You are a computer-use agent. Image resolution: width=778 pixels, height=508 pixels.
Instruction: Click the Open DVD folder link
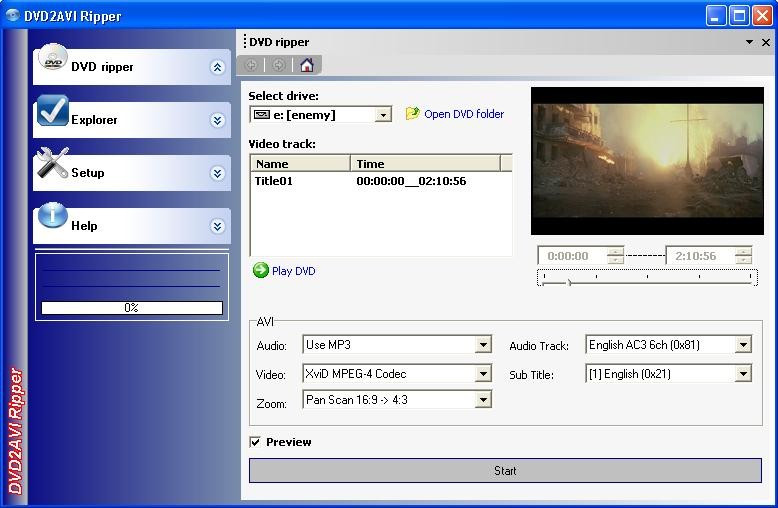click(464, 114)
